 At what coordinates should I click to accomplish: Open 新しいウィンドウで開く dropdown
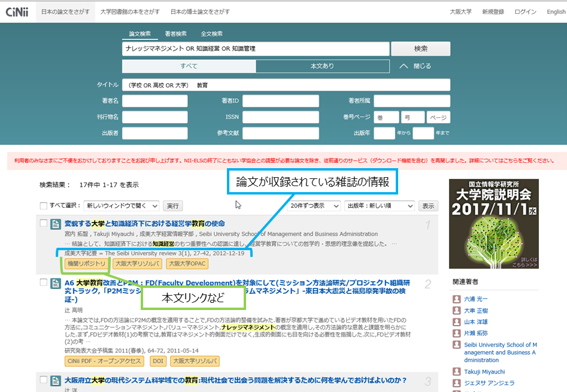click(x=122, y=206)
